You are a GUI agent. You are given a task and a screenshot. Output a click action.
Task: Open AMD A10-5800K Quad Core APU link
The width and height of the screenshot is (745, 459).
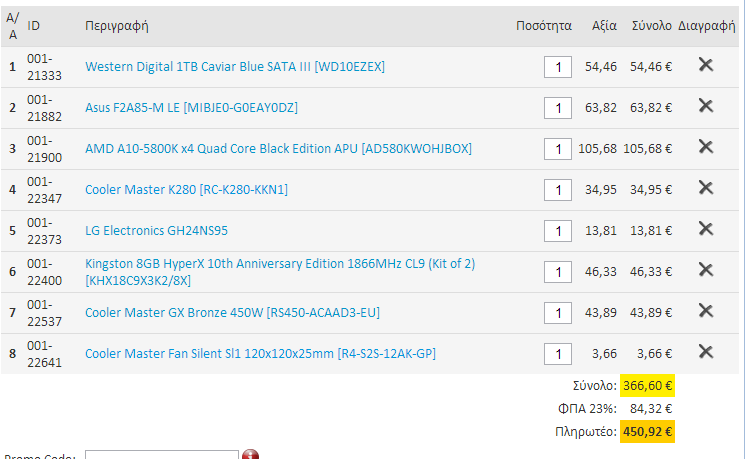tap(278, 149)
